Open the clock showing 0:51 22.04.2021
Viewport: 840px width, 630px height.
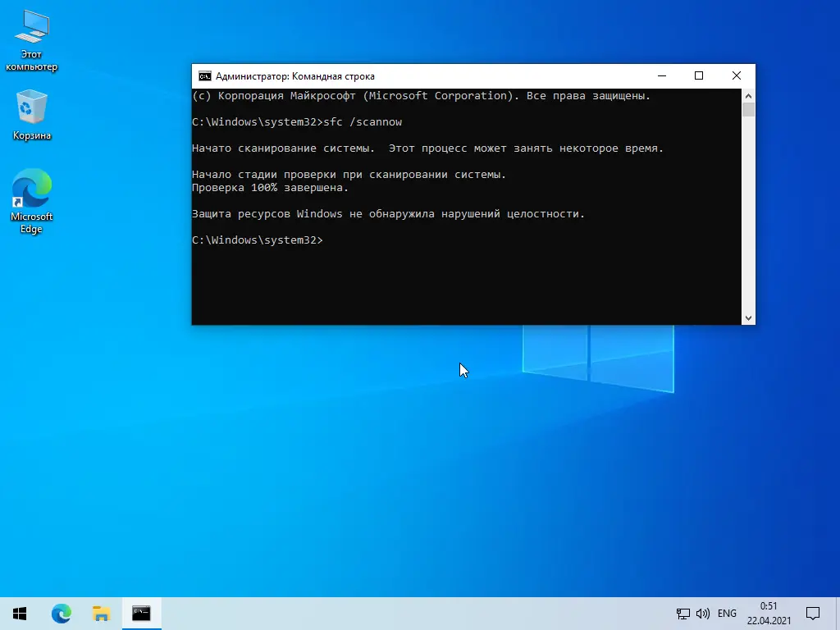coord(769,614)
